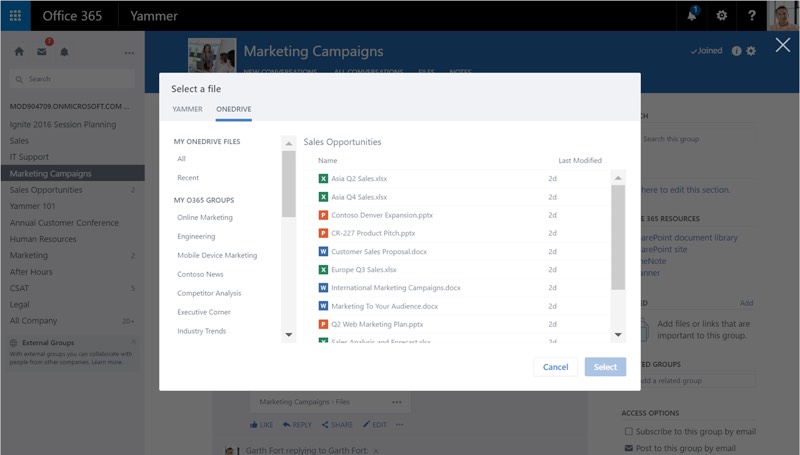The image size is (800, 455).
Task: Switch to the Yammer tab in dialog
Action: (187, 109)
